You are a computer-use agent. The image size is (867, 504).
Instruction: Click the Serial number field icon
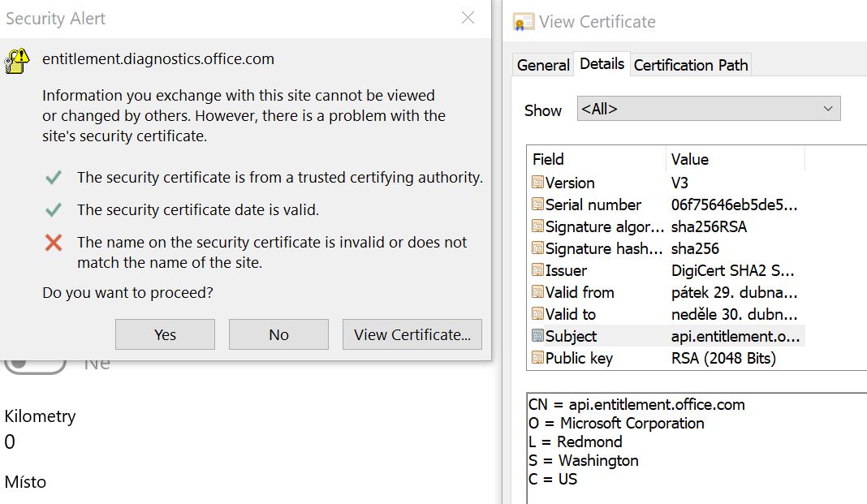click(x=537, y=204)
